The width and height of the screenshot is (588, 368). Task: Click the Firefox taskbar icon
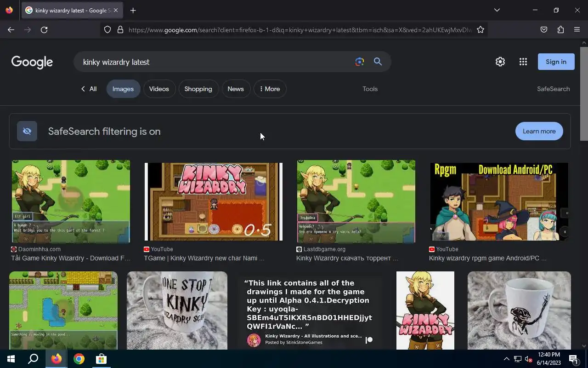(57, 359)
